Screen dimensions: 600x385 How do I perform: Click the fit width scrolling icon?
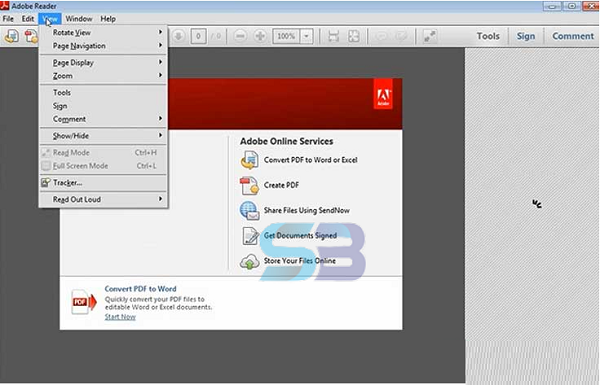click(334, 36)
